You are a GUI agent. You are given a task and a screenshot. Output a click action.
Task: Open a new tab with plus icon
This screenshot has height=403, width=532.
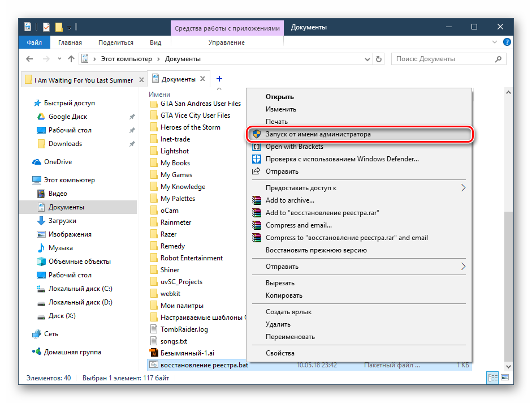(x=219, y=79)
